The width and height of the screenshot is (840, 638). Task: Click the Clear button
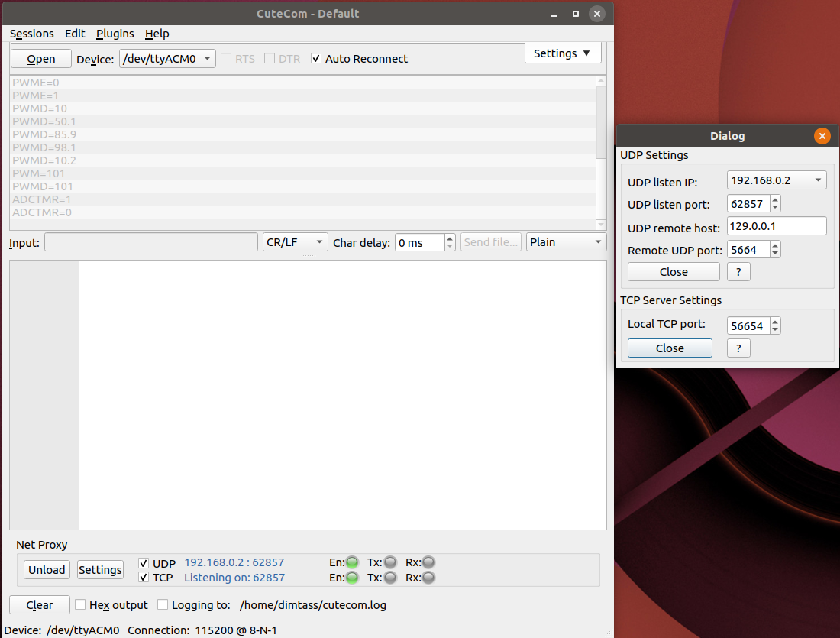click(39, 604)
